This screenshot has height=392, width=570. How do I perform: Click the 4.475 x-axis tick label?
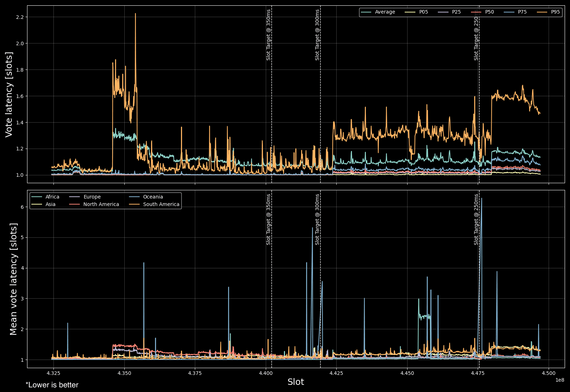click(478, 373)
